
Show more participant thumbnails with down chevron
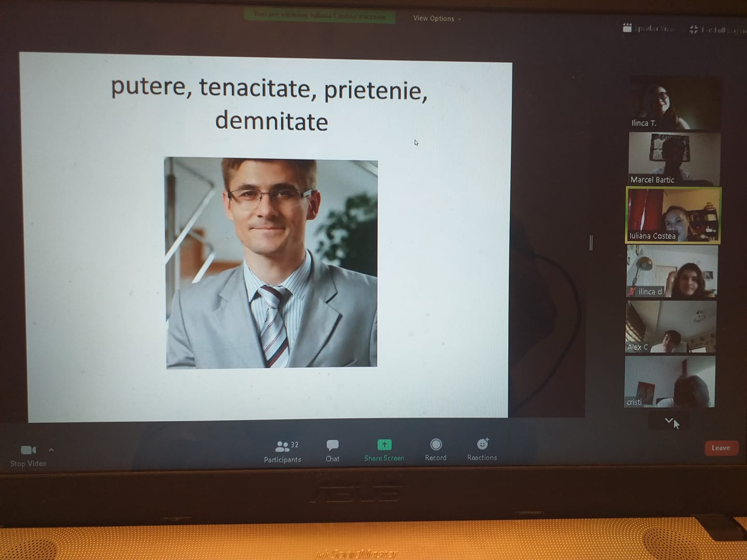click(x=669, y=421)
